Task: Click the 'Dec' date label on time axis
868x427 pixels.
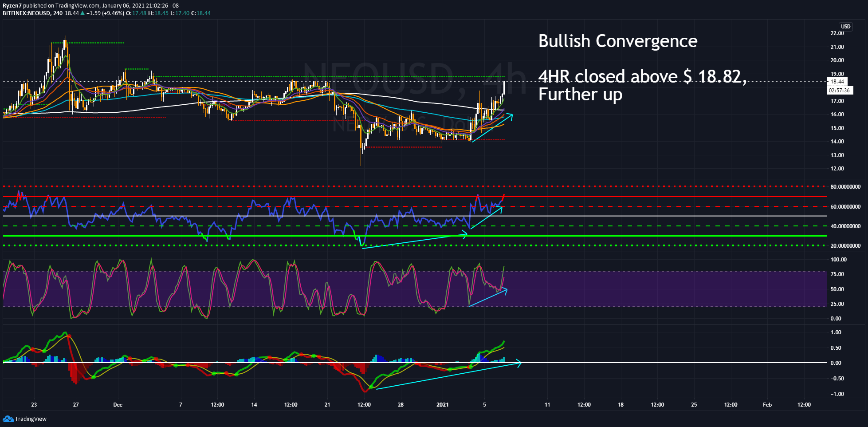Action: click(118, 405)
